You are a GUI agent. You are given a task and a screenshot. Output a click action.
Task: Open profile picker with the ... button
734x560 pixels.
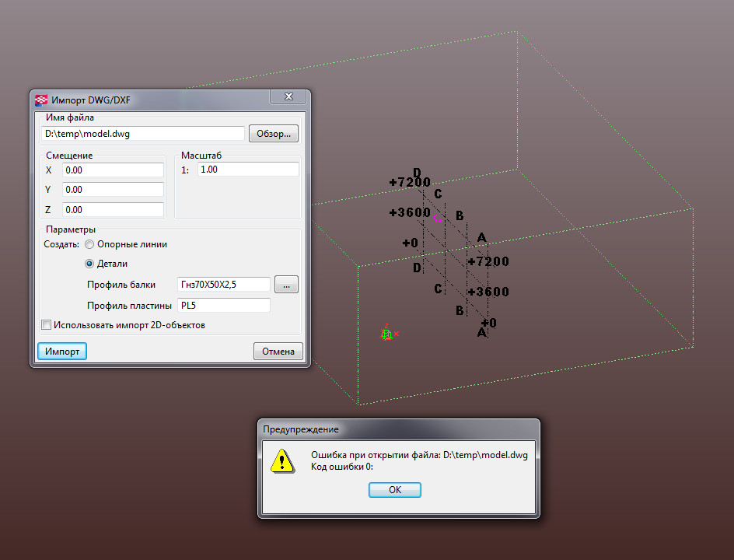pos(286,285)
